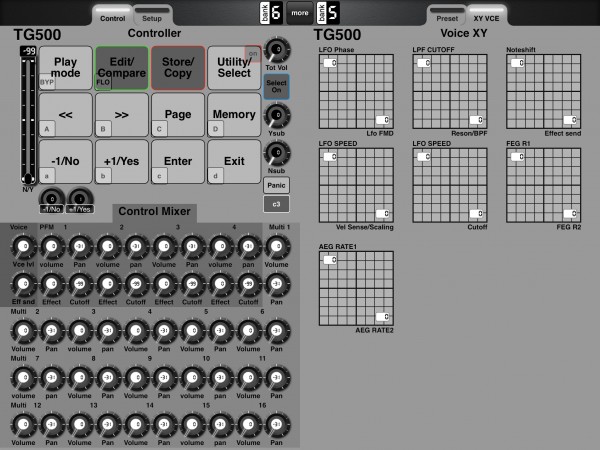The height and width of the screenshot is (450, 600).
Task: Click the FLO tag on Edit/Compare
Action: 103,82
